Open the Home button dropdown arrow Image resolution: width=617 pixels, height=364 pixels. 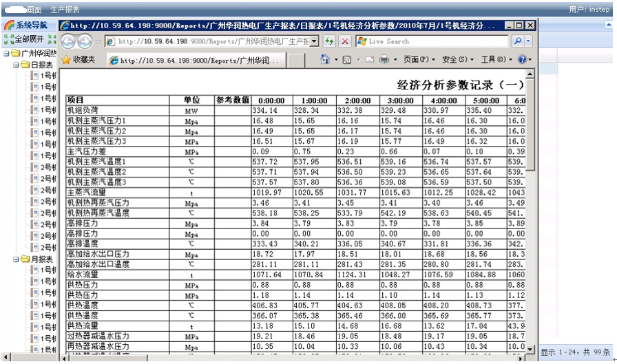[x=336, y=60]
